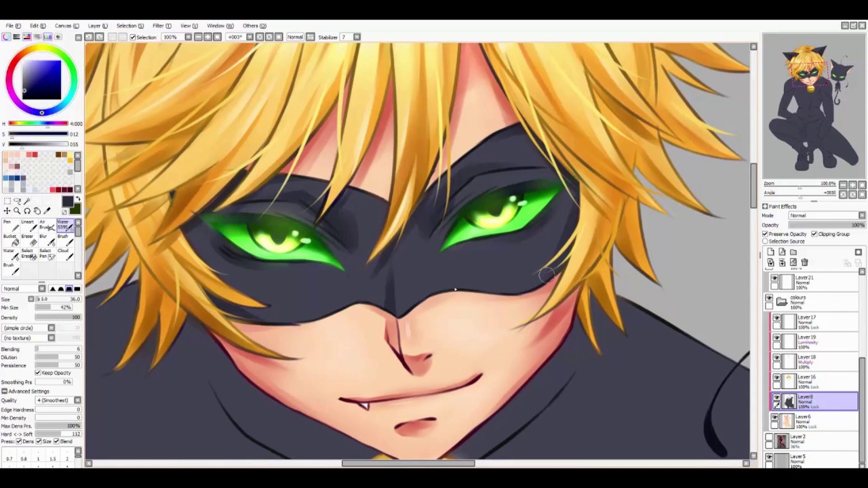Adjust the brush Density slider
This screenshot has height=488, width=868.
point(58,317)
